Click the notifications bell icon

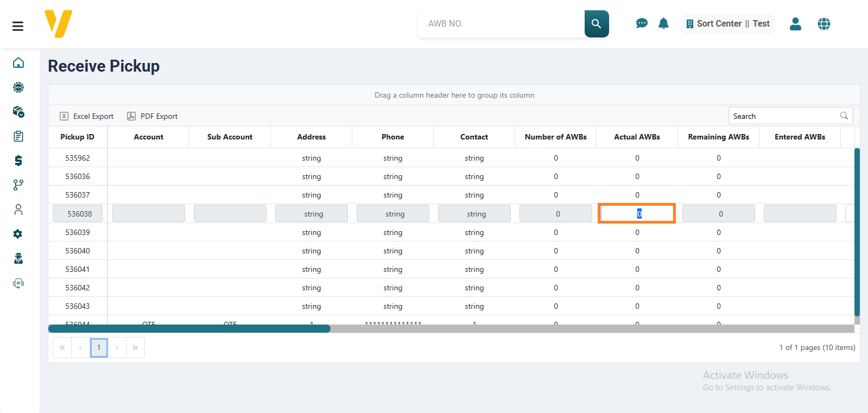tap(663, 23)
